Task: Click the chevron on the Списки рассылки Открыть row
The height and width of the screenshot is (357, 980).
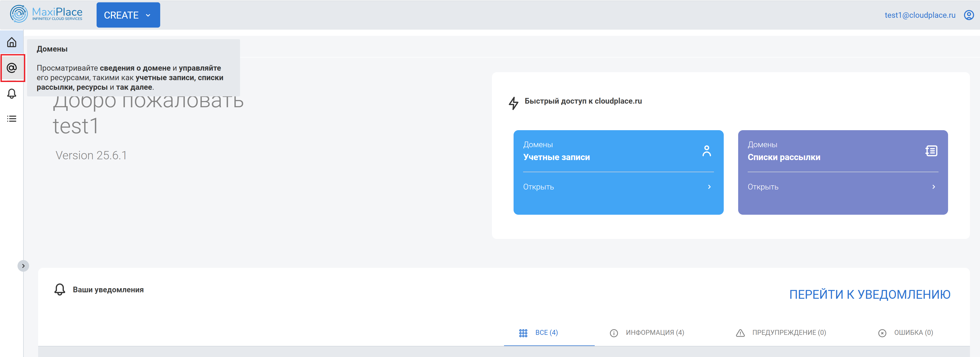Action: (x=934, y=187)
